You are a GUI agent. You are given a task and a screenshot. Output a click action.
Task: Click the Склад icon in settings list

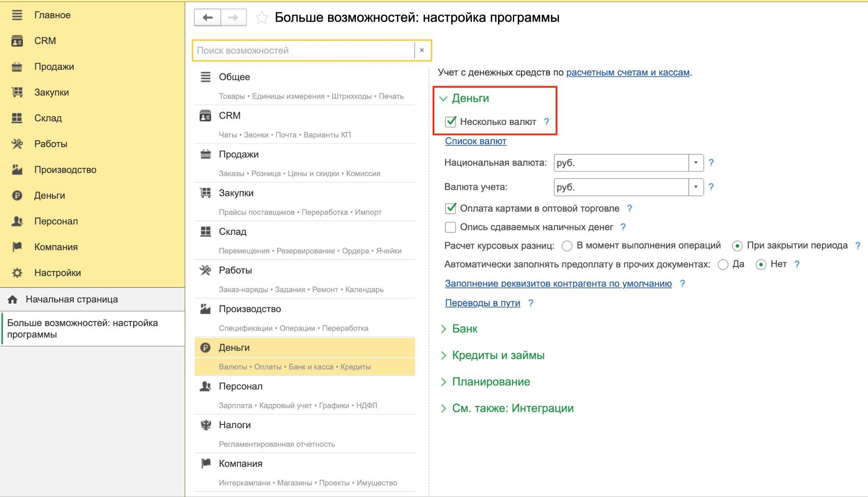click(206, 232)
